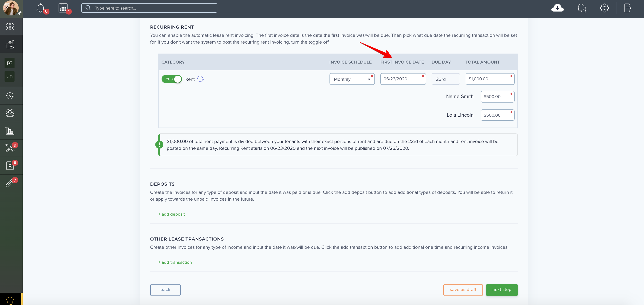
Task: Click the 'DUE DAY' column header
Action: 441,62
